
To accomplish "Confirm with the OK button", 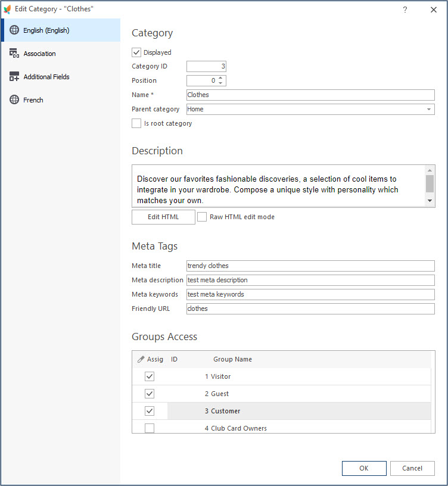I will (364, 468).
